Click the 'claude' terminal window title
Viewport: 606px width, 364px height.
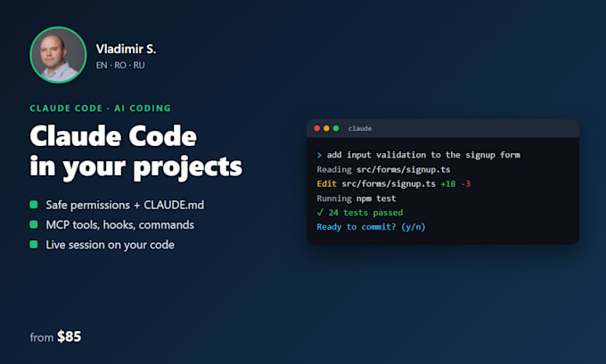pyautogui.click(x=360, y=128)
